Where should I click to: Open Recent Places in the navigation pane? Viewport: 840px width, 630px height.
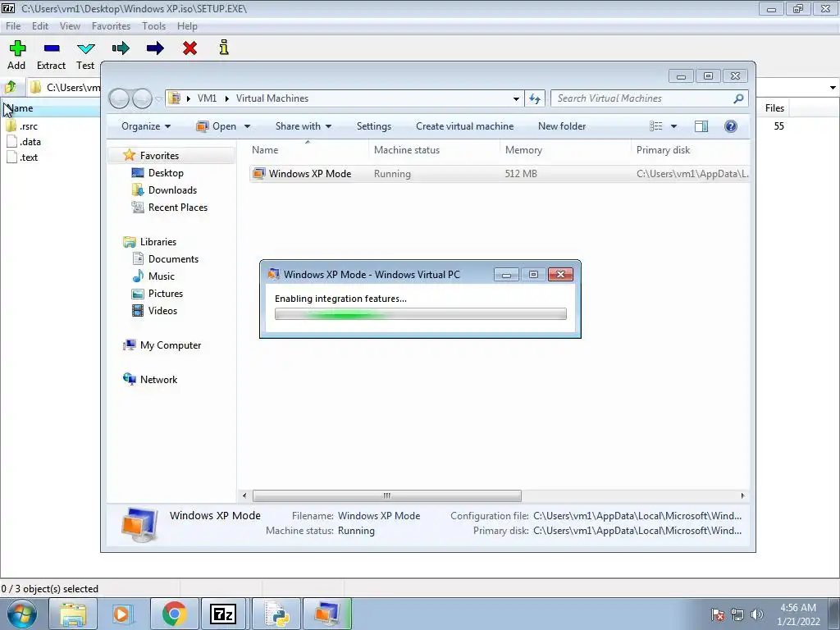pyautogui.click(x=177, y=208)
